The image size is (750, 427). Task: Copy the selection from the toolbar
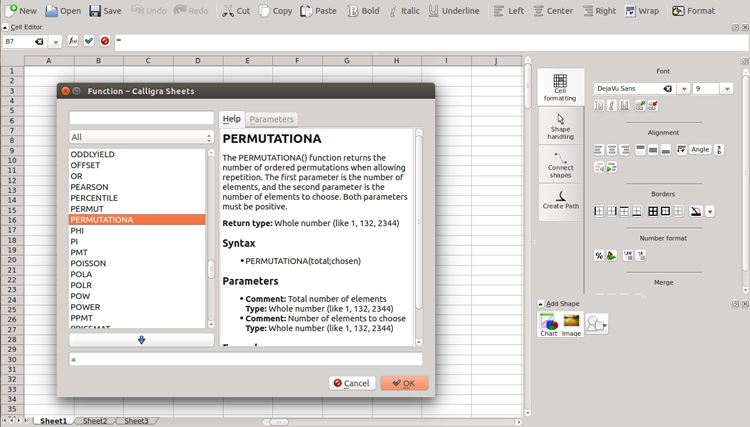(276, 11)
